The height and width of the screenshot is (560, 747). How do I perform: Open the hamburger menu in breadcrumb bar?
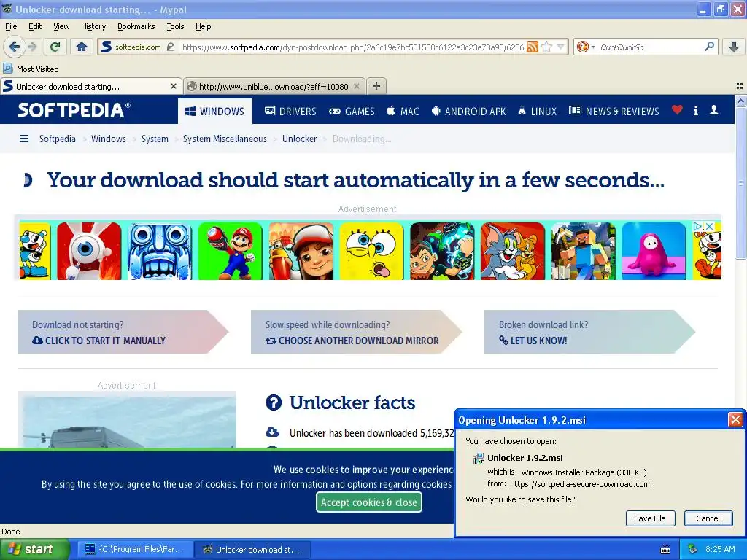[x=24, y=139]
